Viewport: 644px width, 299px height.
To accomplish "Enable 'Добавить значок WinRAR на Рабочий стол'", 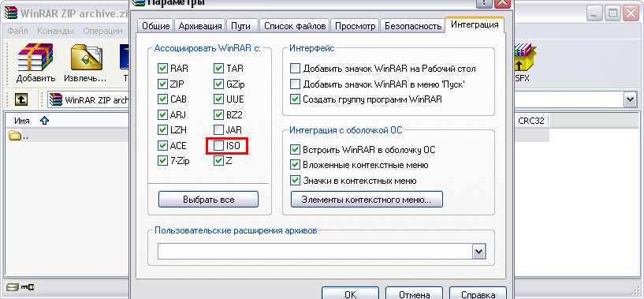I will [x=295, y=69].
